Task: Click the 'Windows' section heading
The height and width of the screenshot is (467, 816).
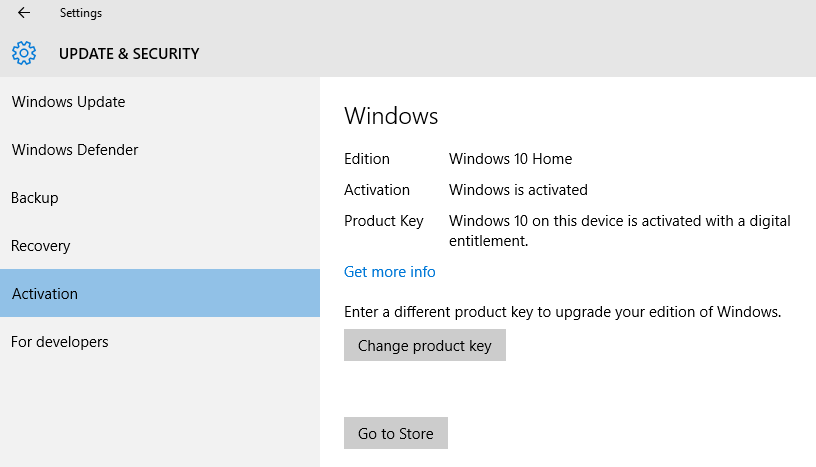Action: [391, 116]
